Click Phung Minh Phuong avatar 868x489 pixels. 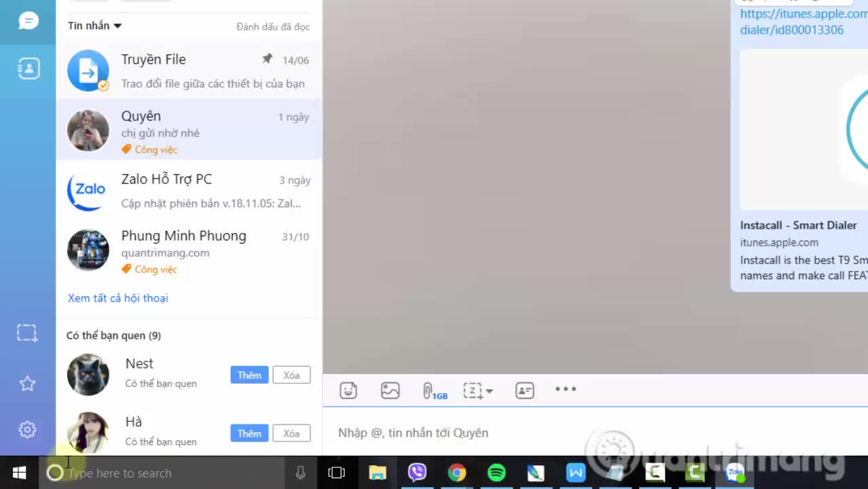tap(88, 251)
